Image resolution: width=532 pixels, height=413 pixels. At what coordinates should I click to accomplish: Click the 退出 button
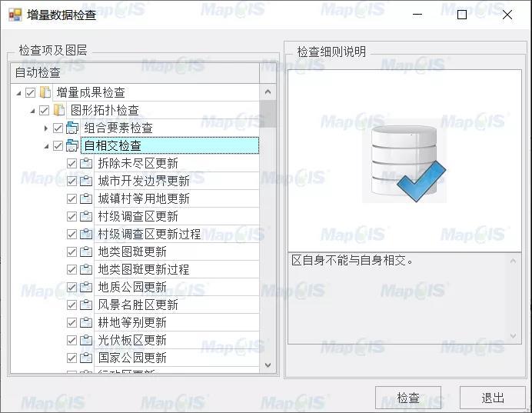tap(492, 398)
